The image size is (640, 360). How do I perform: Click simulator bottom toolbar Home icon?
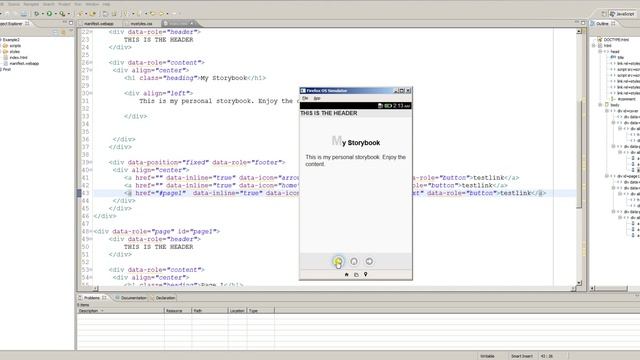click(x=347, y=274)
